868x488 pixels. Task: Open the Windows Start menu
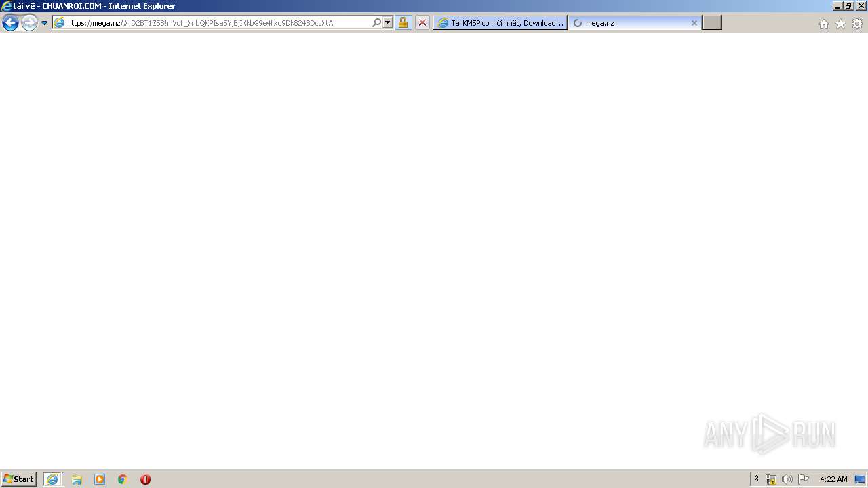coord(18,479)
